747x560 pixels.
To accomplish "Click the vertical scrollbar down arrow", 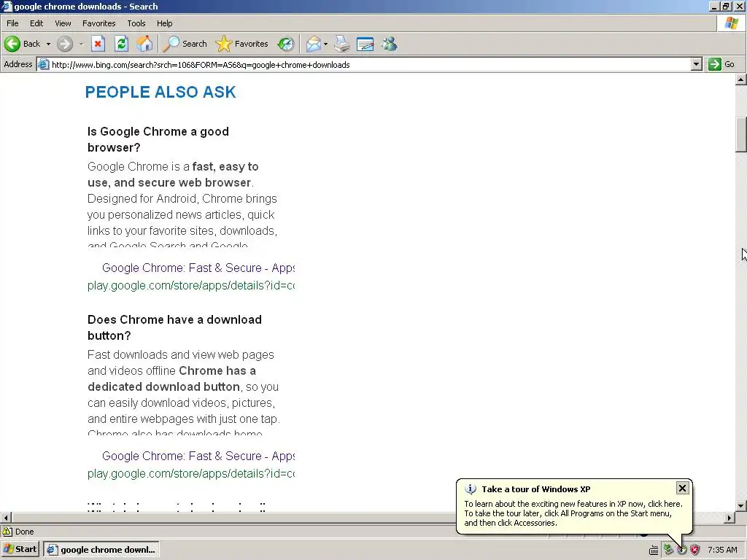I will point(741,506).
